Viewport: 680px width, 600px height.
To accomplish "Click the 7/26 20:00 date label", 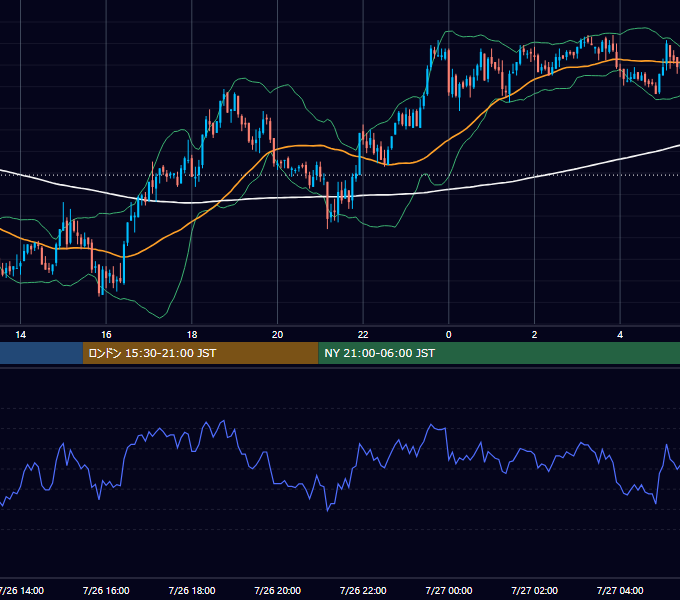I will [278, 590].
